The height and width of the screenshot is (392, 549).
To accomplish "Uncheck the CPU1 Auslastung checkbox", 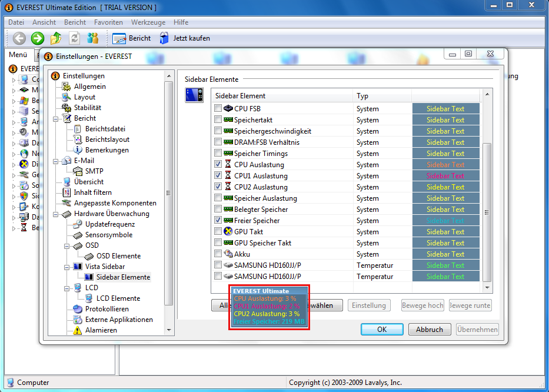I will (x=218, y=176).
